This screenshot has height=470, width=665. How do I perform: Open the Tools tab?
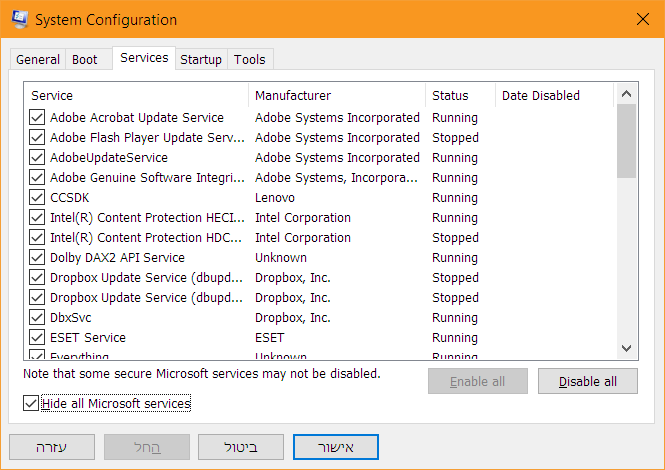(x=250, y=59)
